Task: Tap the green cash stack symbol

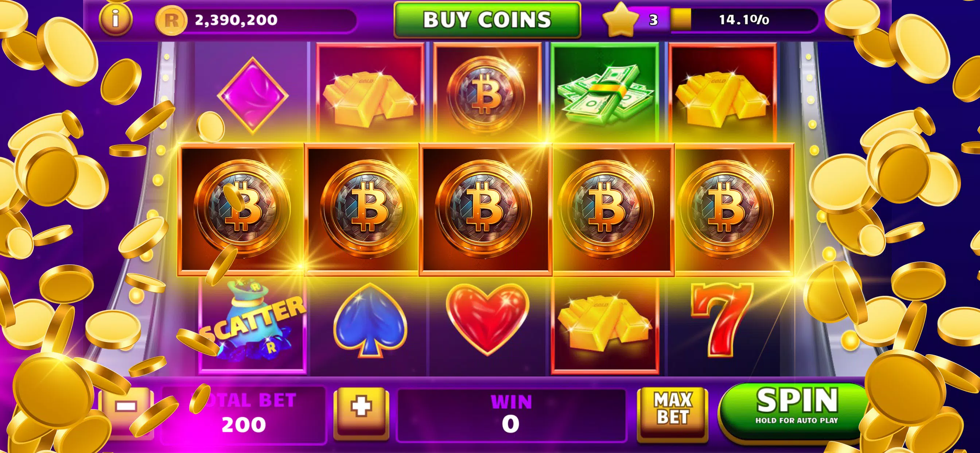Action: tap(605, 93)
